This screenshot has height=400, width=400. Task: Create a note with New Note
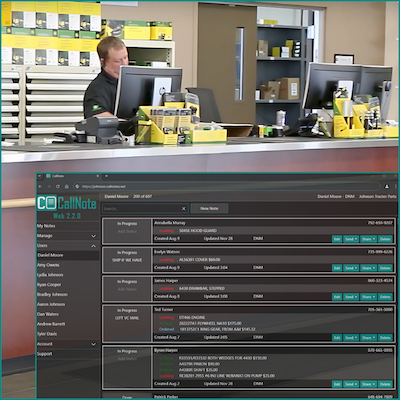(209, 208)
